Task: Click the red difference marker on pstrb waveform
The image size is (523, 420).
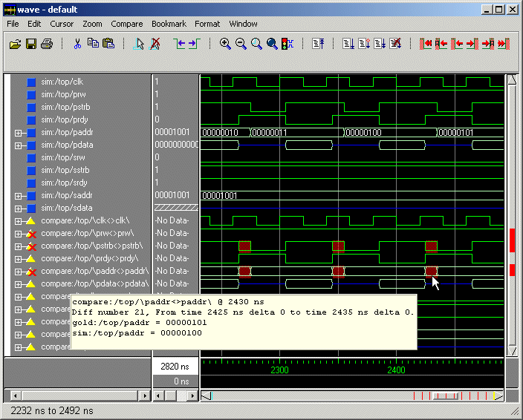Action: [244, 246]
